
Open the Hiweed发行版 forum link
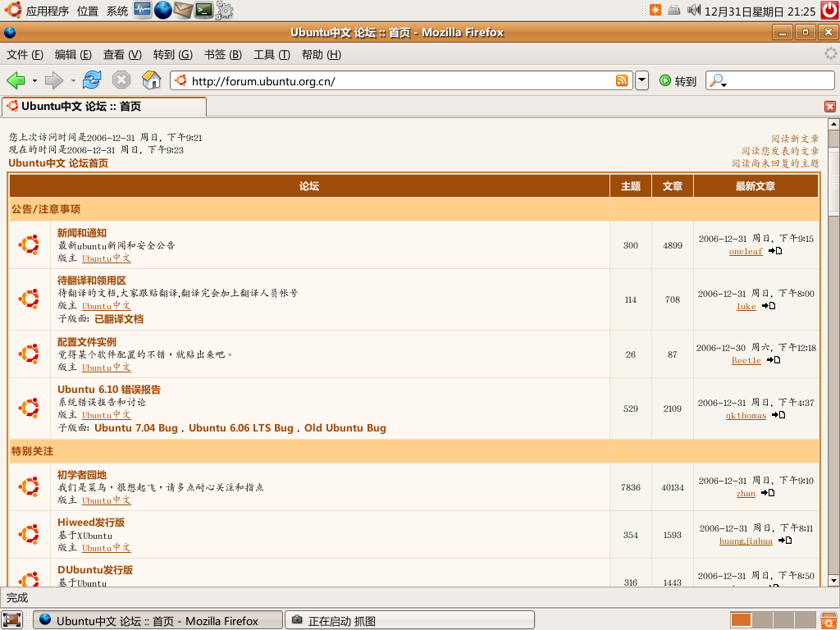coord(91,523)
